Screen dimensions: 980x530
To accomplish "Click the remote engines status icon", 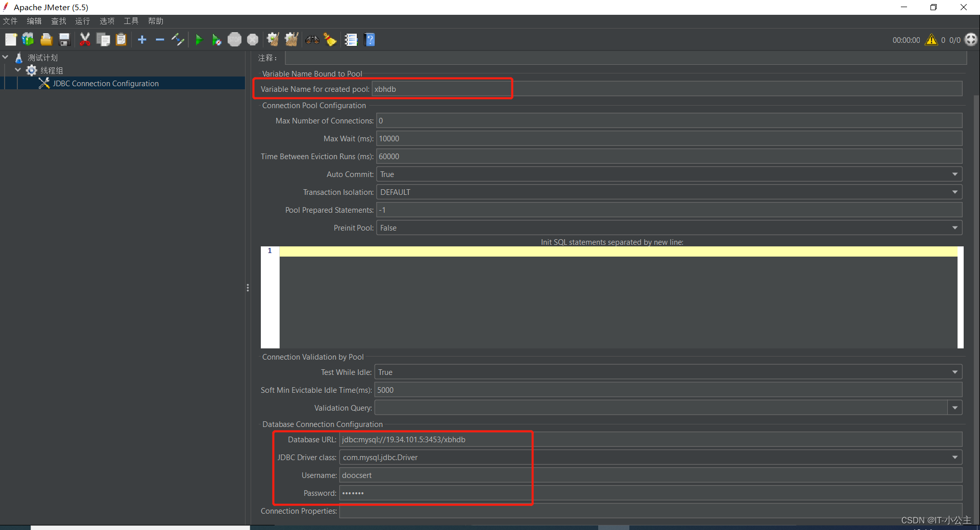I will click(x=971, y=39).
